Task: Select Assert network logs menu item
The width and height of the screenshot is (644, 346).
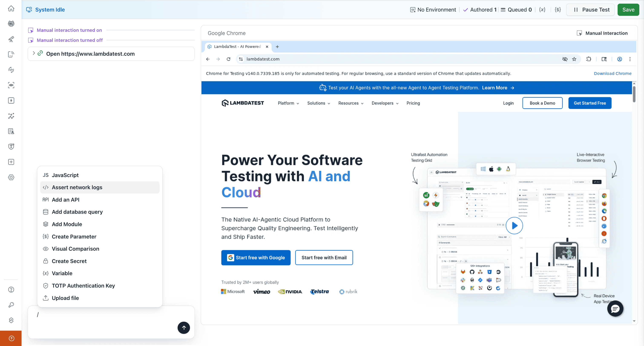Action: 77,187
